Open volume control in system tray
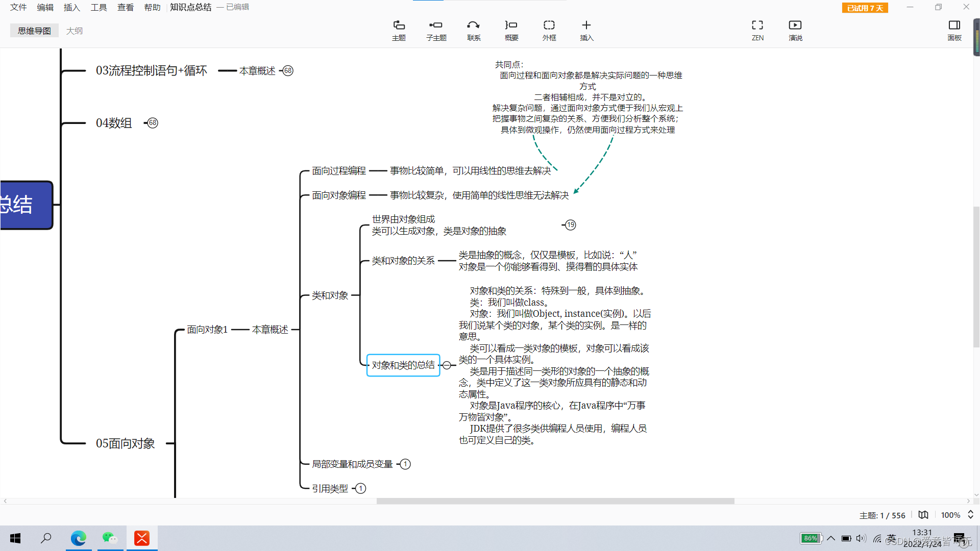Screen dimensions: 980x551 (861, 538)
